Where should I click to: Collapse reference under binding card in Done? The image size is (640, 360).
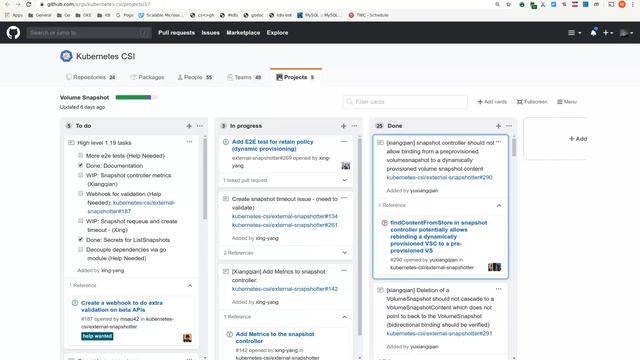point(499,205)
